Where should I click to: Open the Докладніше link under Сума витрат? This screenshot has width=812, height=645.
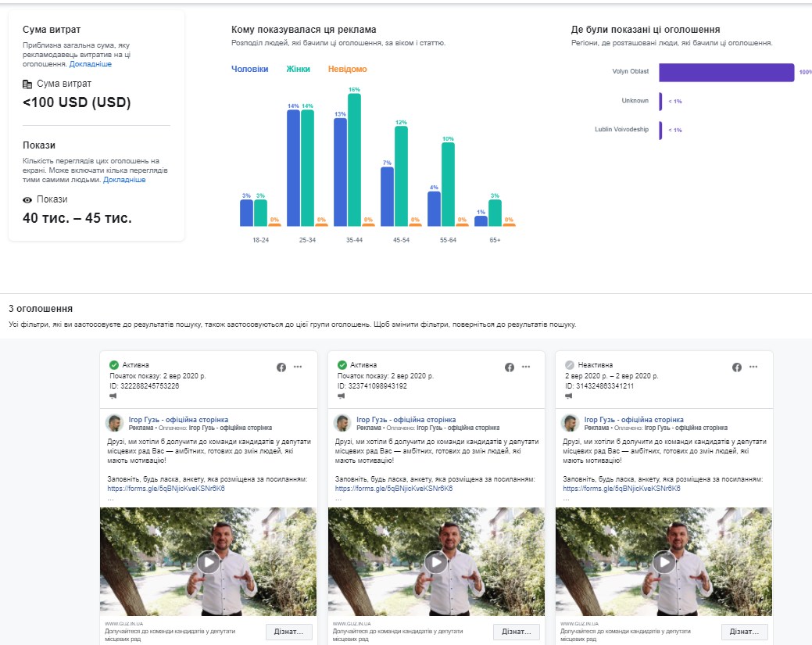(x=91, y=64)
